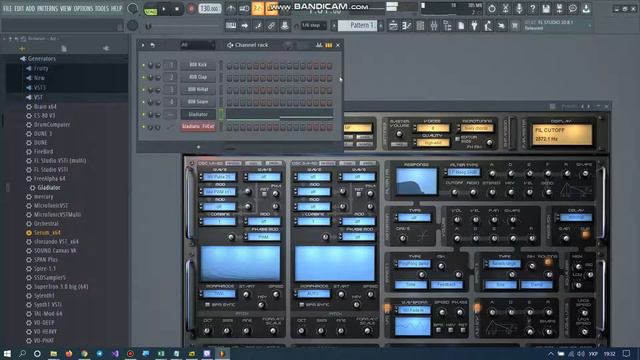Open Gladiator filter type dropdown

coord(464,172)
